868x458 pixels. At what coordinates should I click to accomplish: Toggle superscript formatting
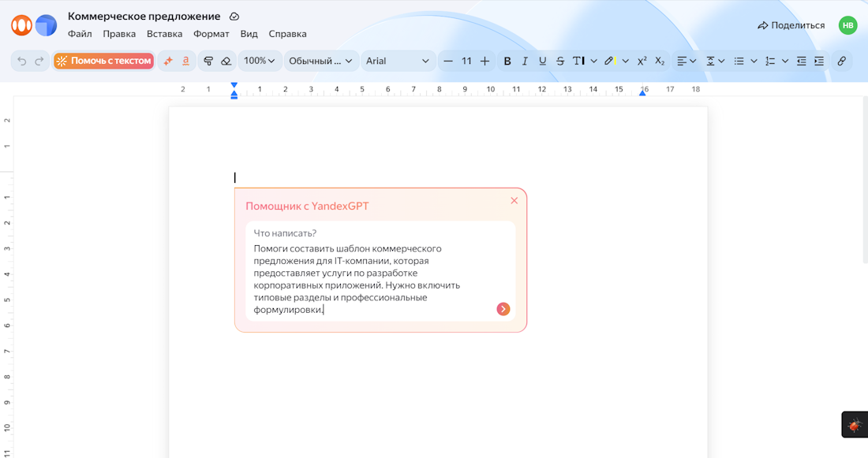642,61
